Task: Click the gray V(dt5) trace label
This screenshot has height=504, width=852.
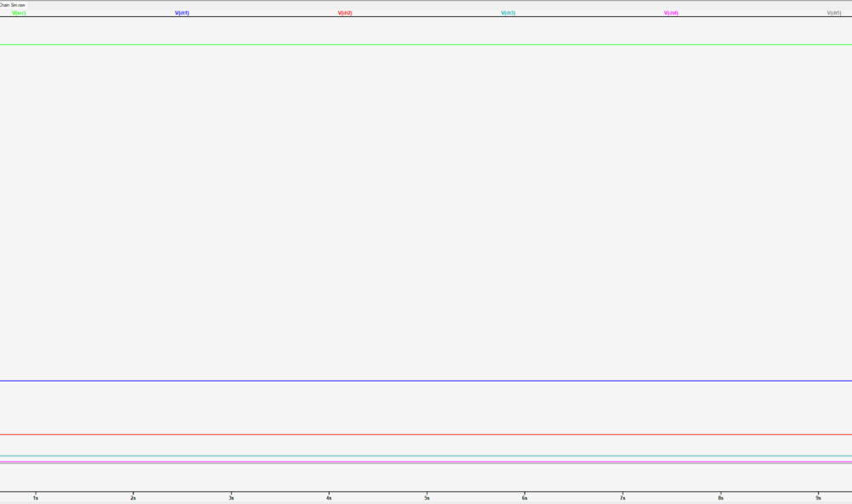Action: click(834, 13)
